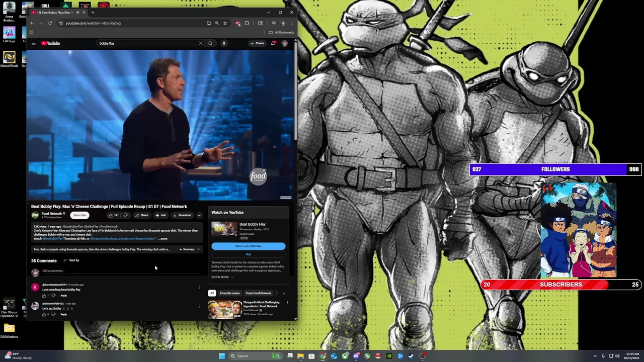Viewport: 644px width, 362px height.
Task: Share the video
Action: (x=141, y=215)
